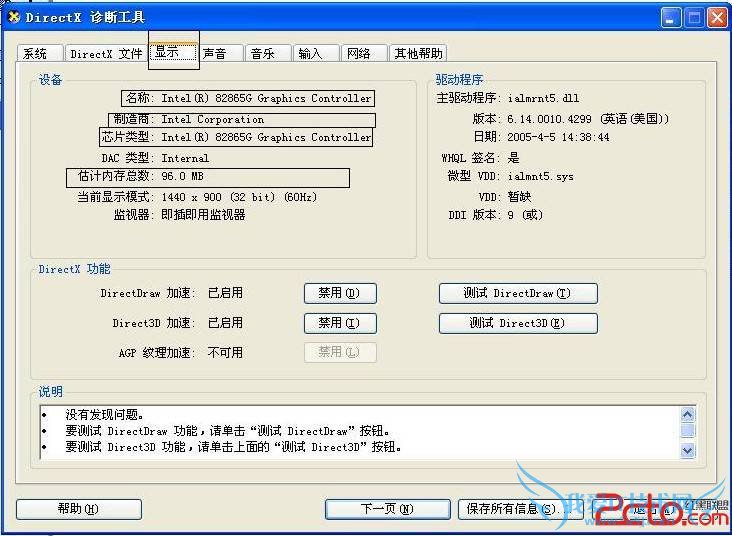Click the 96.0 MB memory value

point(182,176)
